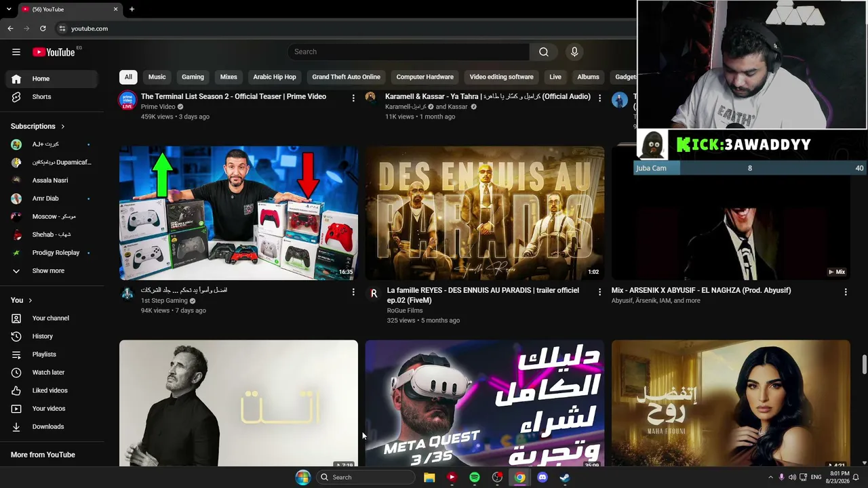
Task: Open RoGue Films channel avatar
Action: pos(373,293)
